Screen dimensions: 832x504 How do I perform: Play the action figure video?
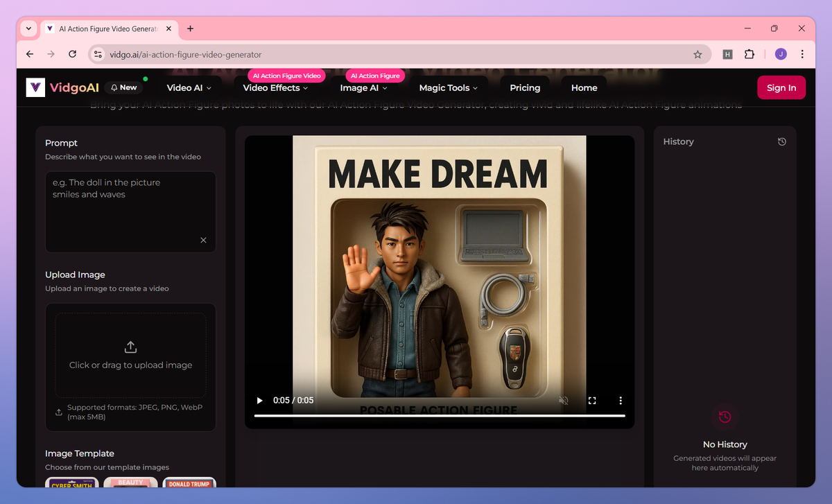260,400
